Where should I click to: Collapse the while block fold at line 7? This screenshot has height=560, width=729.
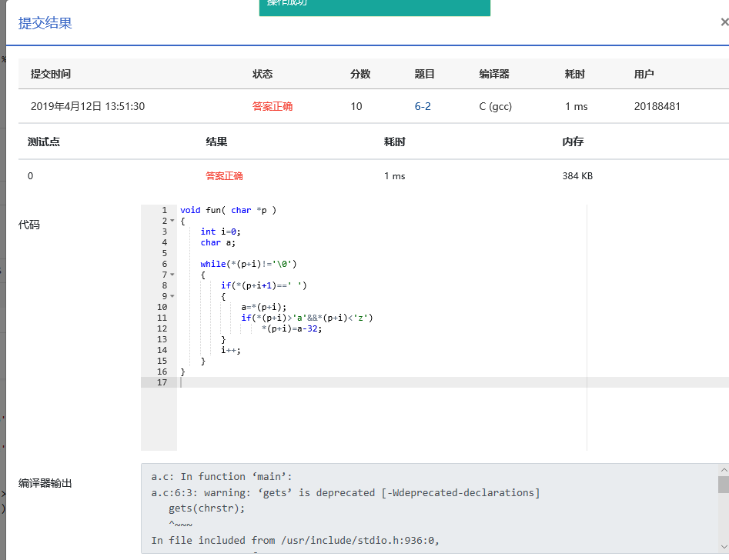(x=172, y=275)
